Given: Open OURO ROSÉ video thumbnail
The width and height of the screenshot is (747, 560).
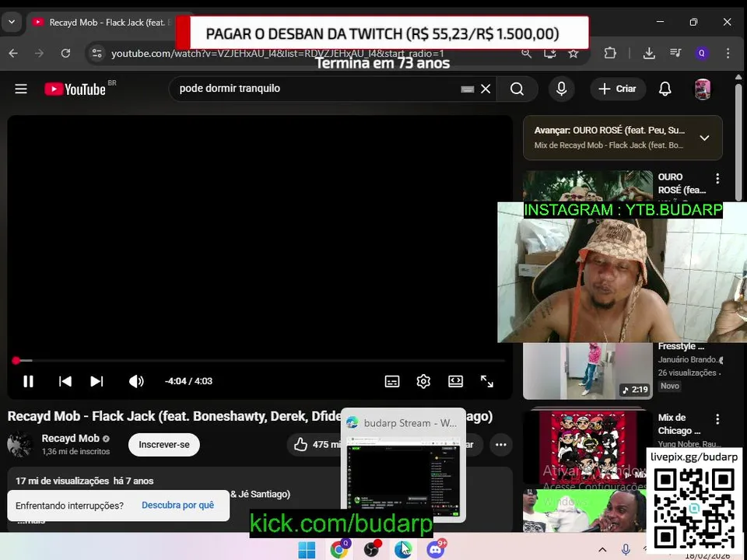Looking at the screenshot, I should (x=587, y=186).
